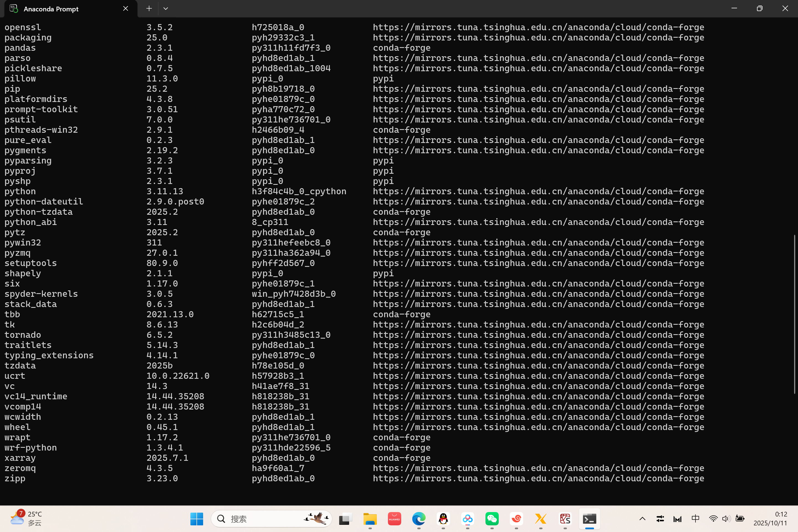
Task: Open the control panel sliders tray icon
Action: [x=660, y=519]
